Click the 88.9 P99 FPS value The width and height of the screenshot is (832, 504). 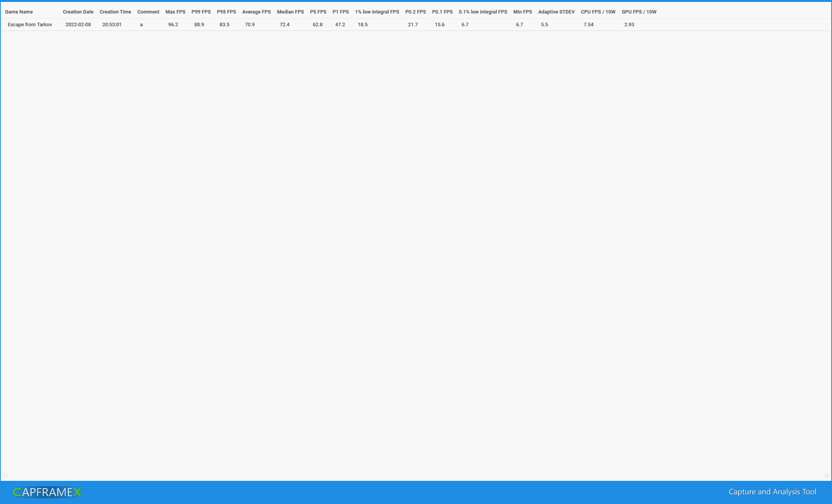(x=199, y=25)
